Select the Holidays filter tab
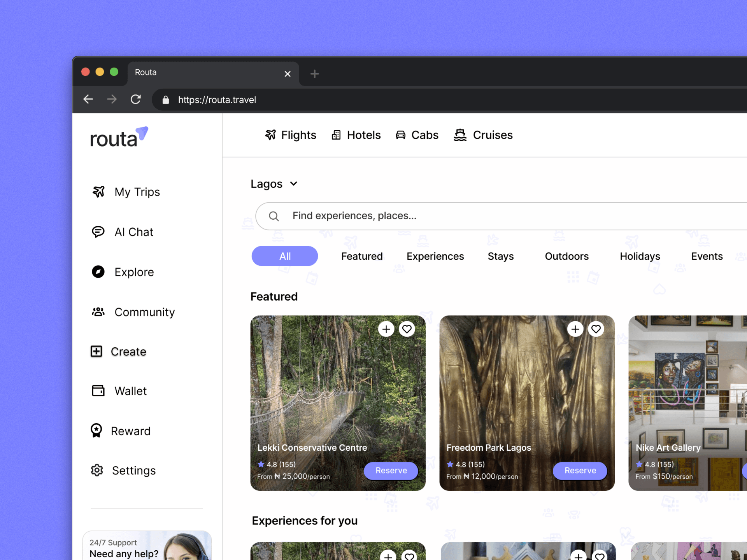This screenshot has width=747, height=560. (640, 256)
